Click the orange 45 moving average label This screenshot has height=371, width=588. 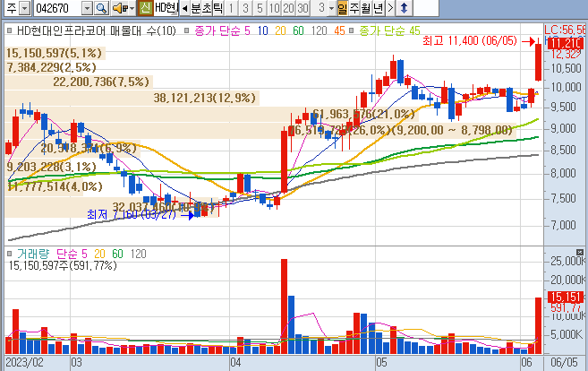339,30
